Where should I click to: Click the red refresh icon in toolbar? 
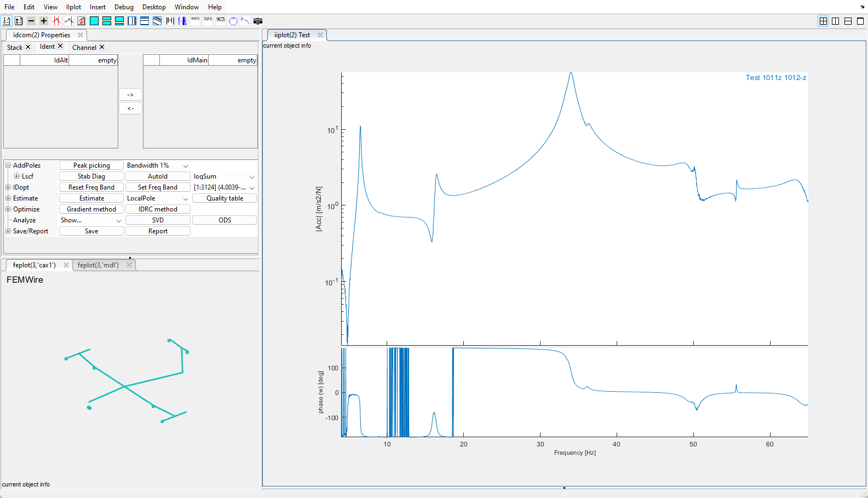(x=82, y=21)
